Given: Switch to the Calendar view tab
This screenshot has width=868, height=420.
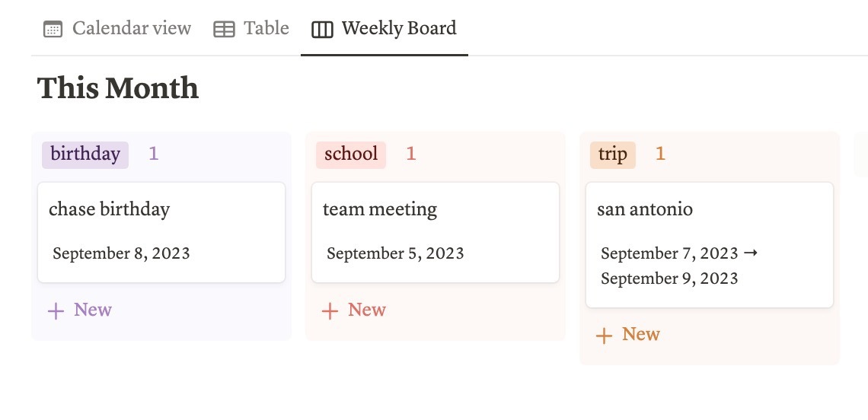Looking at the screenshot, I should [117, 28].
